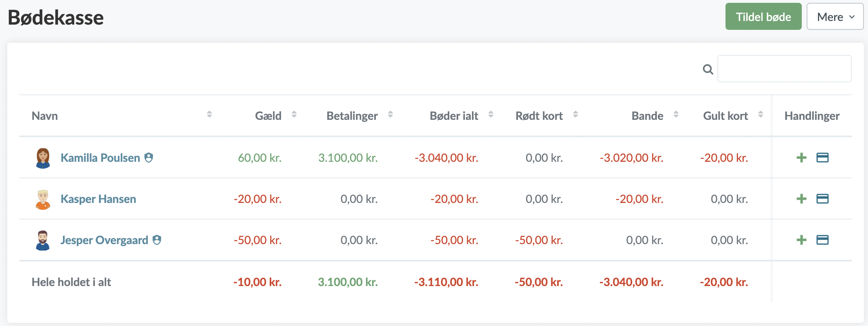The height and width of the screenshot is (326, 868).
Task: Click Kasper Hansen's avatar picture
Action: pos(43,199)
